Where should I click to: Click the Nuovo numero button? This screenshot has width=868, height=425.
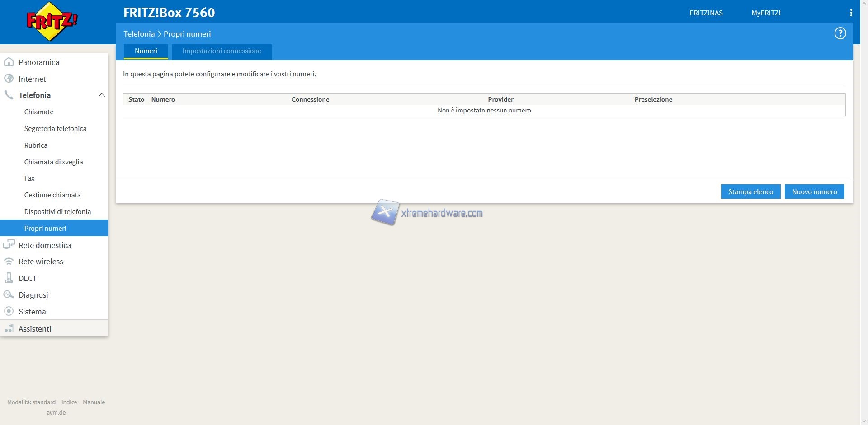tap(814, 191)
